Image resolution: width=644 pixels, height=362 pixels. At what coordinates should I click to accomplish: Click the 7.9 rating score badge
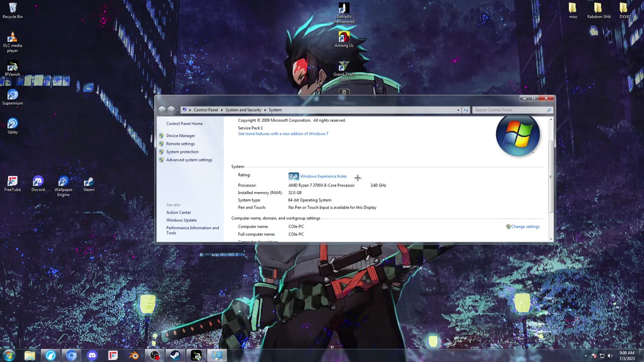click(293, 176)
